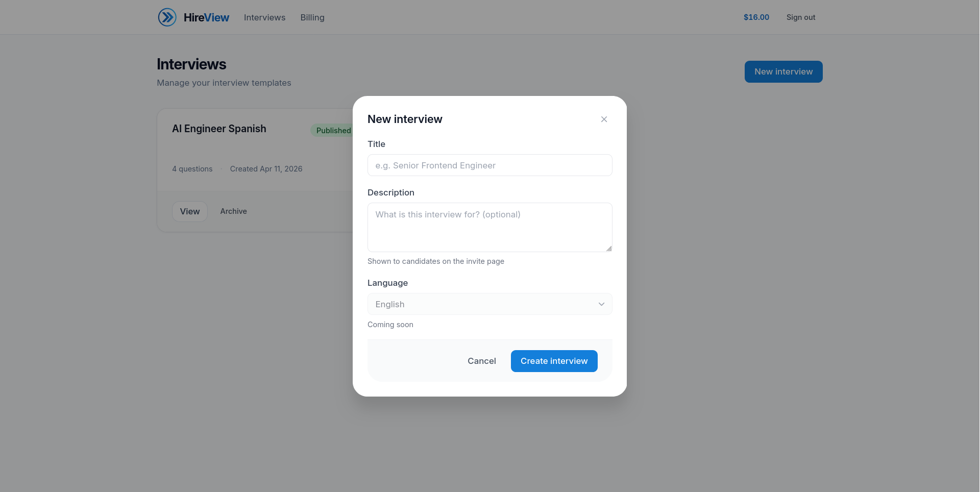Archive the AI Engineer Spanish interview
The width and height of the screenshot is (980, 492).
[x=233, y=211]
